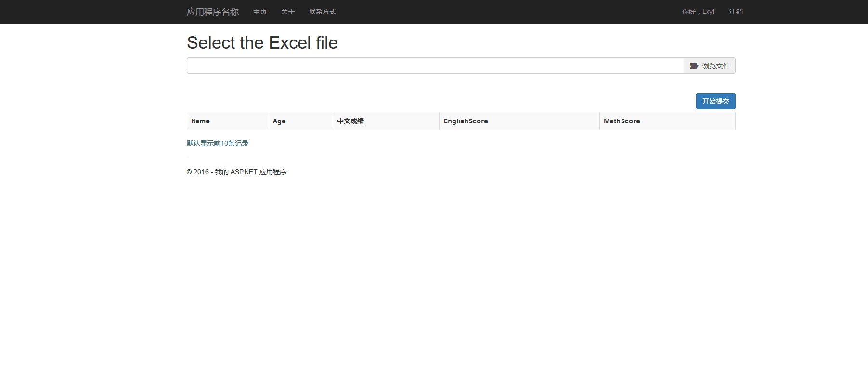Log out using the 注销 link
868x376 pixels.
(x=736, y=12)
